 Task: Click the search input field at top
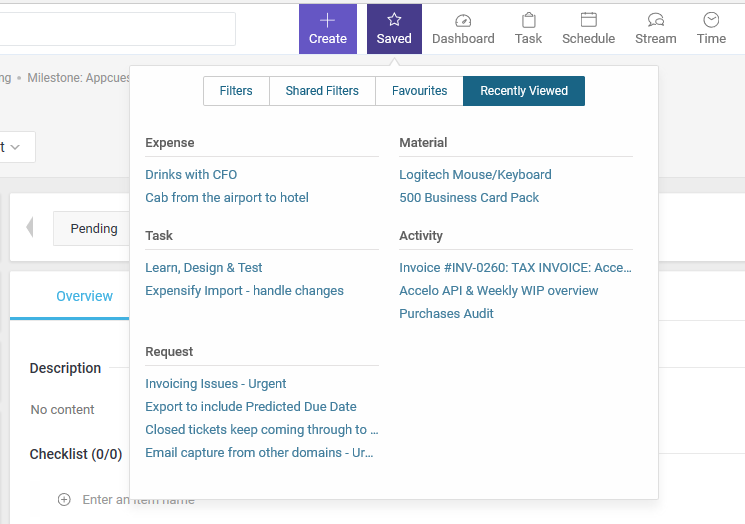pos(117,29)
